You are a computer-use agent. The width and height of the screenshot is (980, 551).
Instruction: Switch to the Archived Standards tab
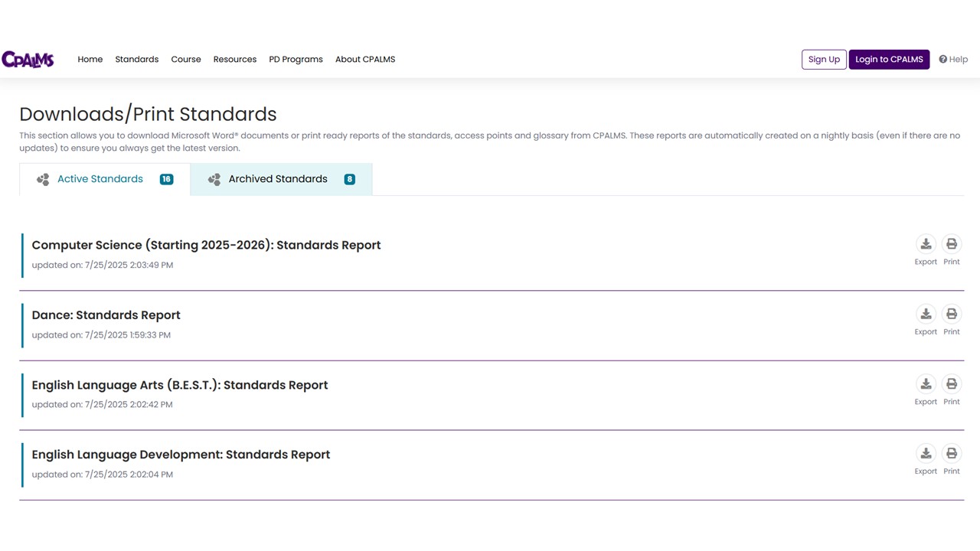(x=278, y=178)
